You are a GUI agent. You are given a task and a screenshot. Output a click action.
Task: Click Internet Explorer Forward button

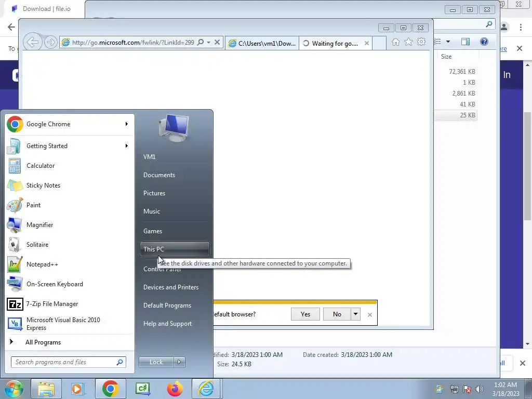click(x=50, y=42)
